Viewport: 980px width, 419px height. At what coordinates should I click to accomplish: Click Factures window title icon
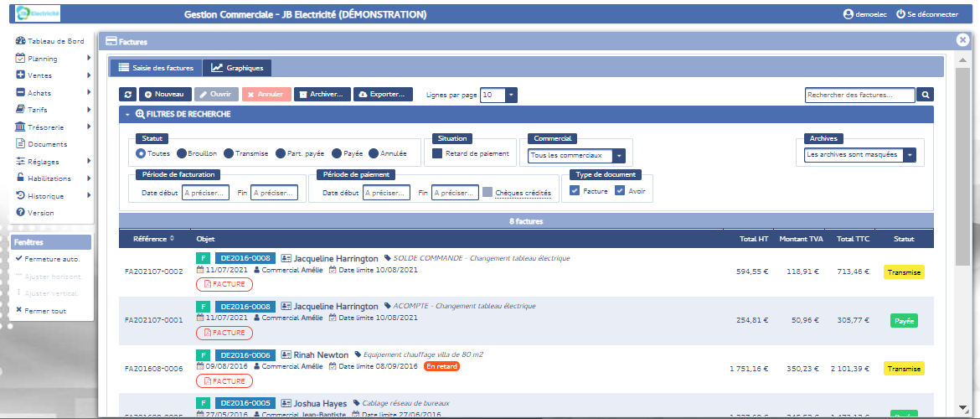[x=111, y=42]
